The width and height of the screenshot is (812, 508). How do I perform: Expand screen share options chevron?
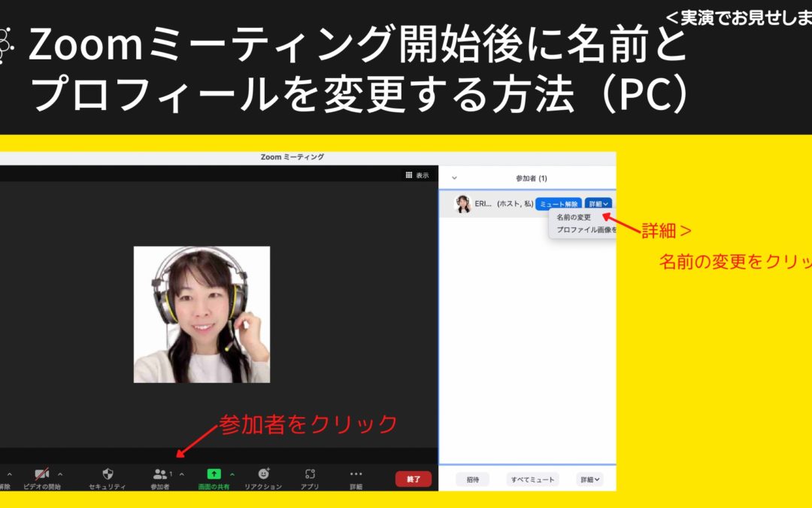click(x=231, y=474)
